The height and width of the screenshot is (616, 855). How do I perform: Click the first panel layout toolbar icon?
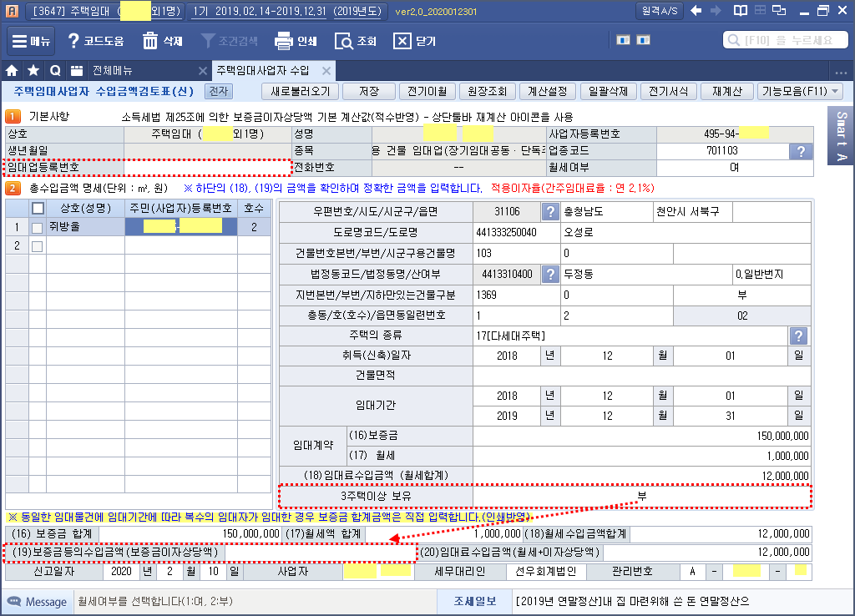(x=623, y=40)
